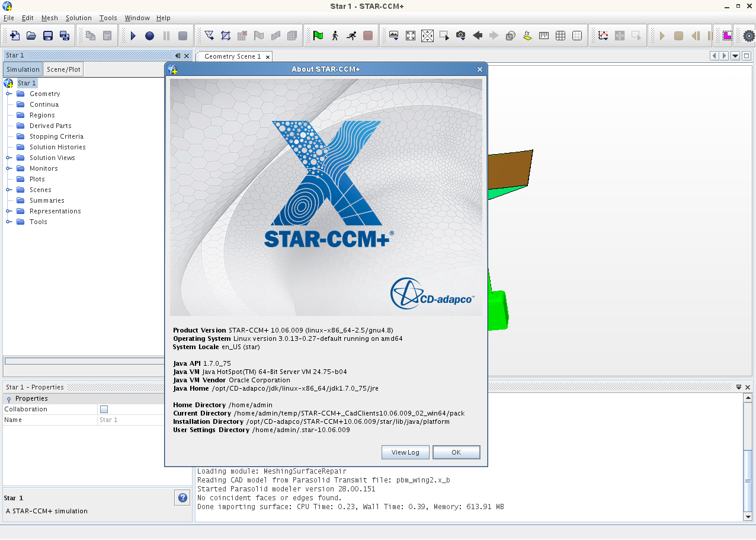The height and width of the screenshot is (540, 756).
Task: Run the solver with the running figure icon
Action: point(351,36)
